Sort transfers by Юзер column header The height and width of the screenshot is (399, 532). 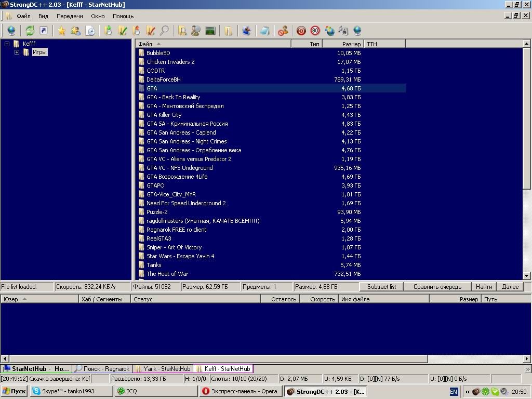tap(39, 299)
